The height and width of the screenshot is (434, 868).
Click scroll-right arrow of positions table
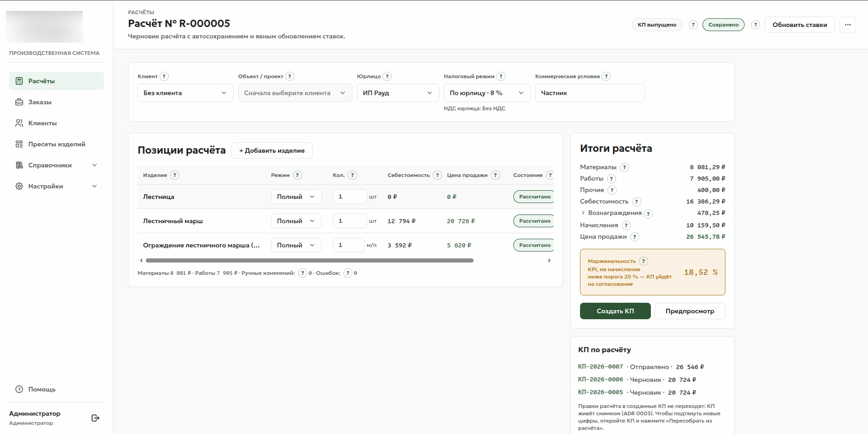coord(549,261)
